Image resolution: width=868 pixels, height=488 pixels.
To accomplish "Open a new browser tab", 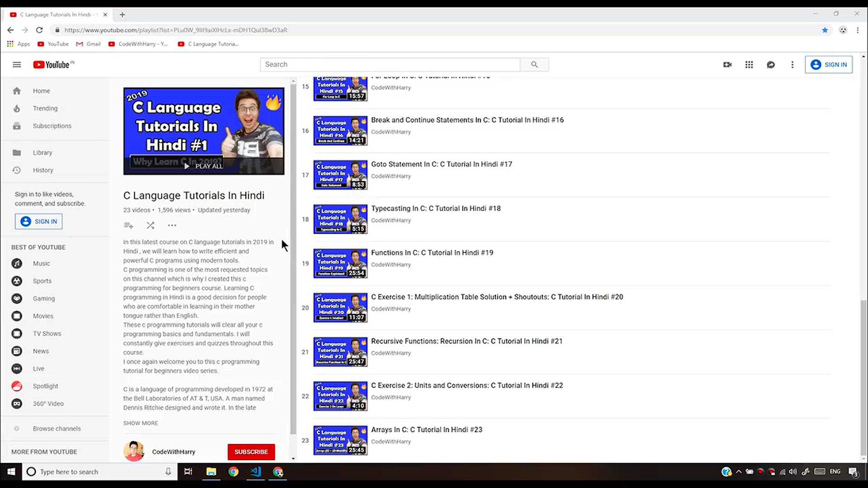I will (122, 14).
